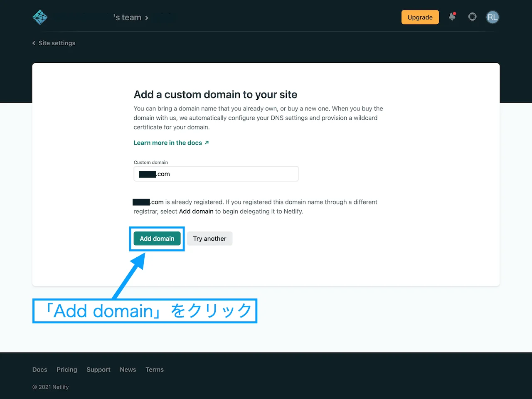
Task: Click the Try another button
Action: click(209, 239)
